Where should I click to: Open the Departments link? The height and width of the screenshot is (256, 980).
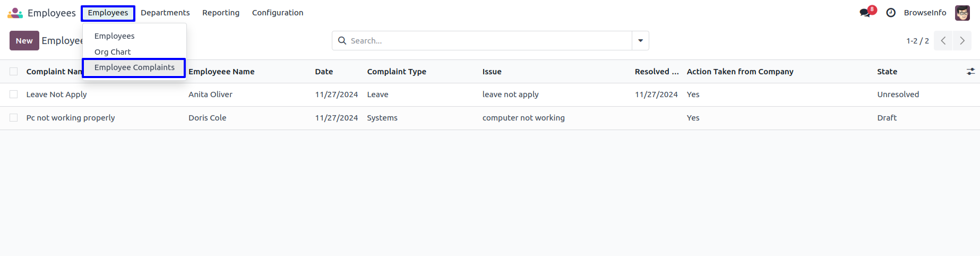165,13
